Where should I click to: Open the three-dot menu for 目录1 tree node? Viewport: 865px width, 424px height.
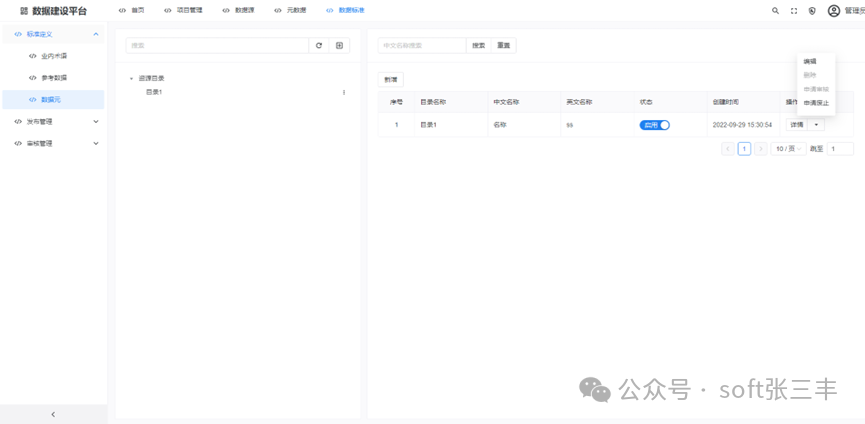pos(344,92)
